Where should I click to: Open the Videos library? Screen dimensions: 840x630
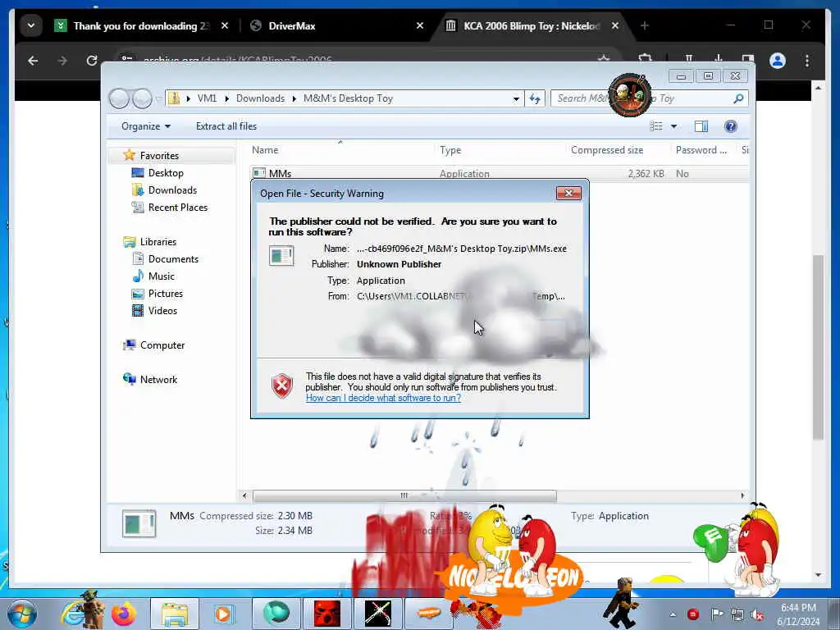[162, 311]
